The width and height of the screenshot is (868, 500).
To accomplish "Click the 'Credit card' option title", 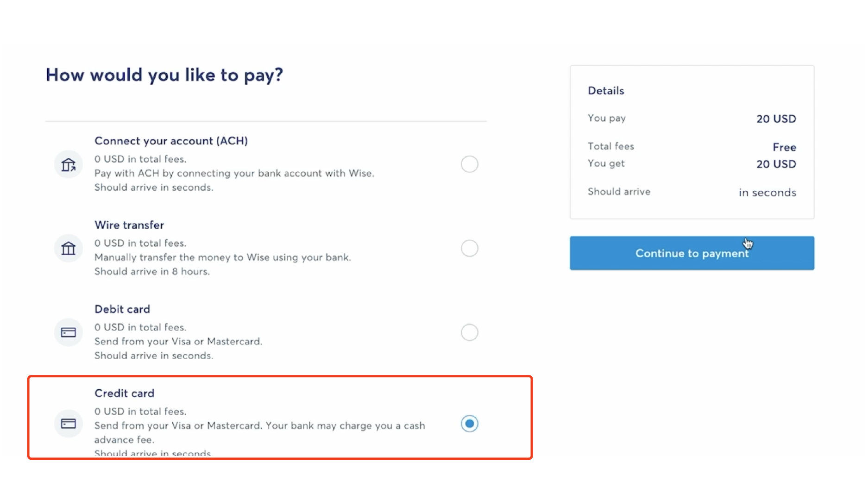I will (124, 393).
